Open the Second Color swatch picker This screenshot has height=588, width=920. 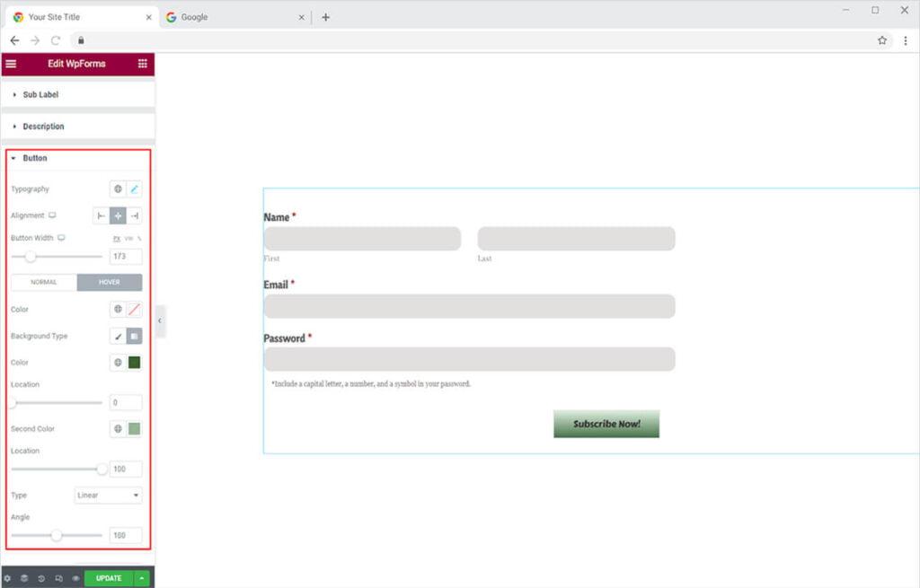pyautogui.click(x=134, y=429)
